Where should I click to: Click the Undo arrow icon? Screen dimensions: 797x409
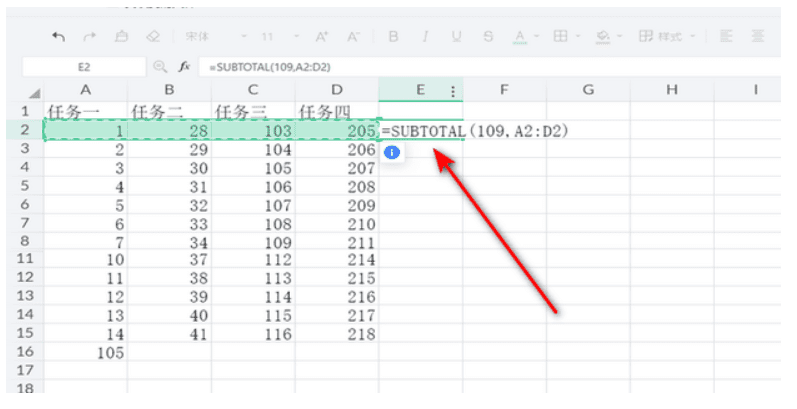click(x=59, y=36)
